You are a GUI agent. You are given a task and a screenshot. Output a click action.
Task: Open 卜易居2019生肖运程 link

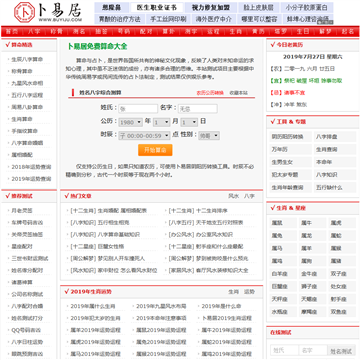point(227,318)
